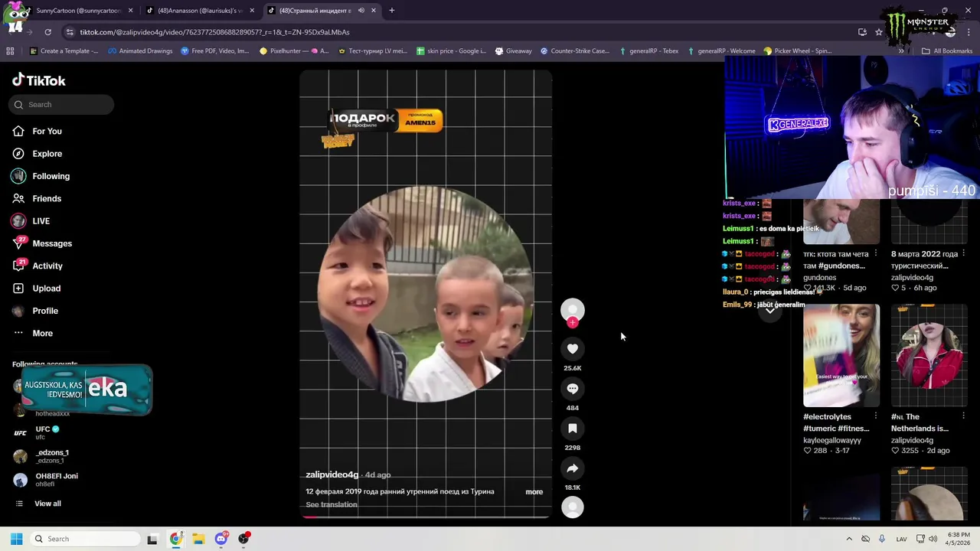Like the video with the heart icon
Viewport: 980px width, 551px height.
click(573, 349)
